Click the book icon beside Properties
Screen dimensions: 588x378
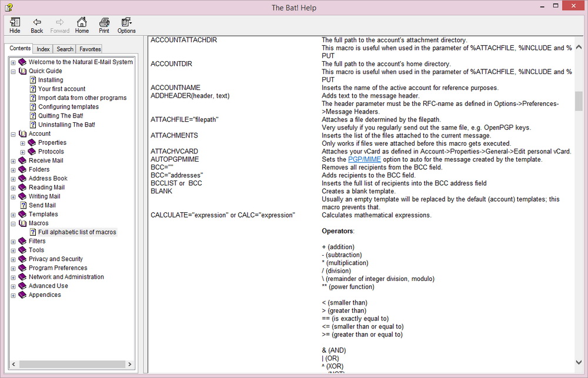[32, 142]
